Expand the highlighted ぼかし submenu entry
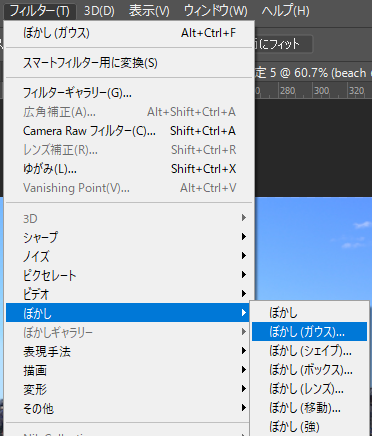This screenshot has height=436, width=372. point(128,313)
